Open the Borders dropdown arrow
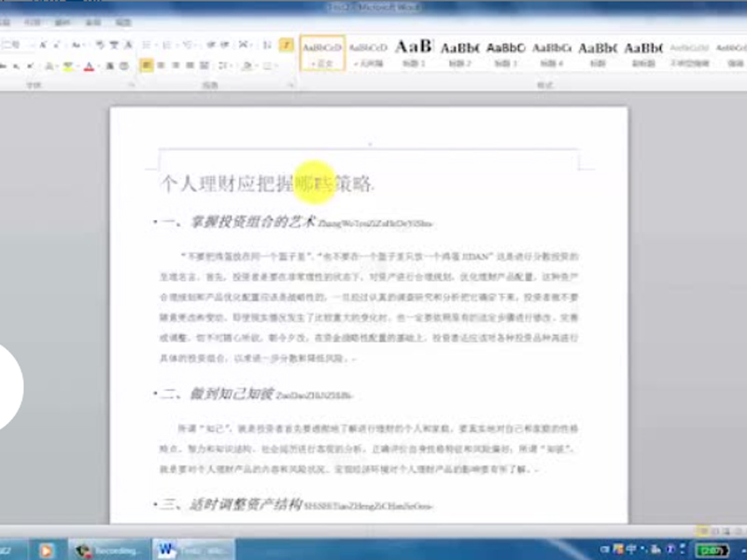747x560 pixels. [x=276, y=65]
